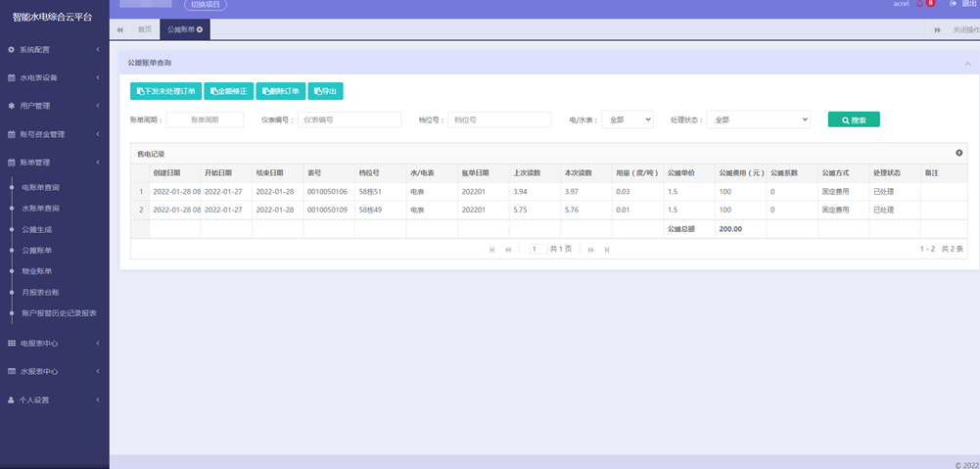Open 物业账单 in sidebar
Image resolution: width=980 pixels, height=469 pixels.
[37, 271]
